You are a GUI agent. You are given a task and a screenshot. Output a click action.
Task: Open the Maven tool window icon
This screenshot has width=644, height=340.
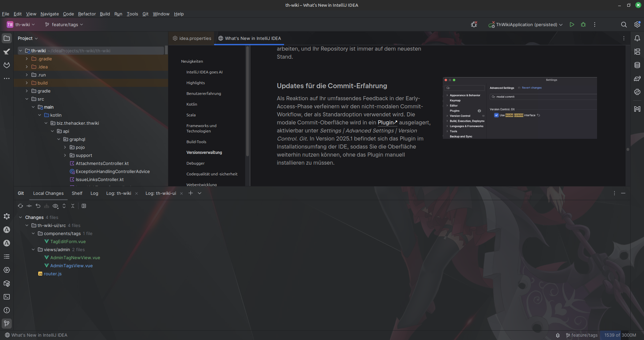pos(637,109)
